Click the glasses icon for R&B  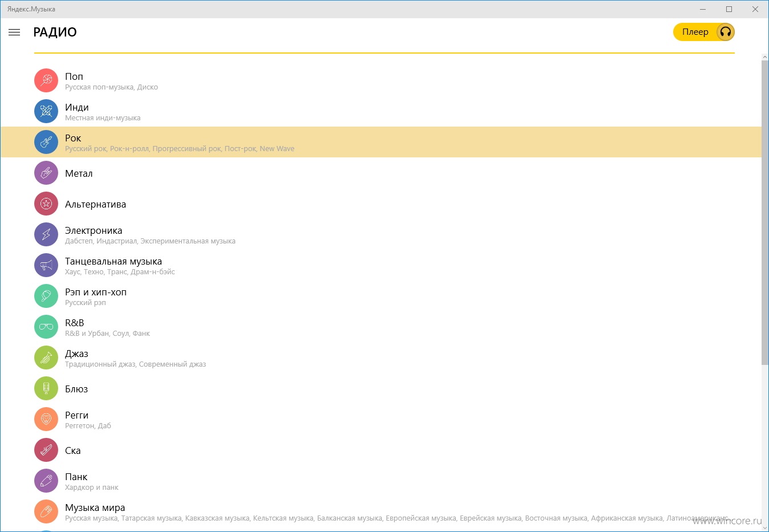point(46,327)
